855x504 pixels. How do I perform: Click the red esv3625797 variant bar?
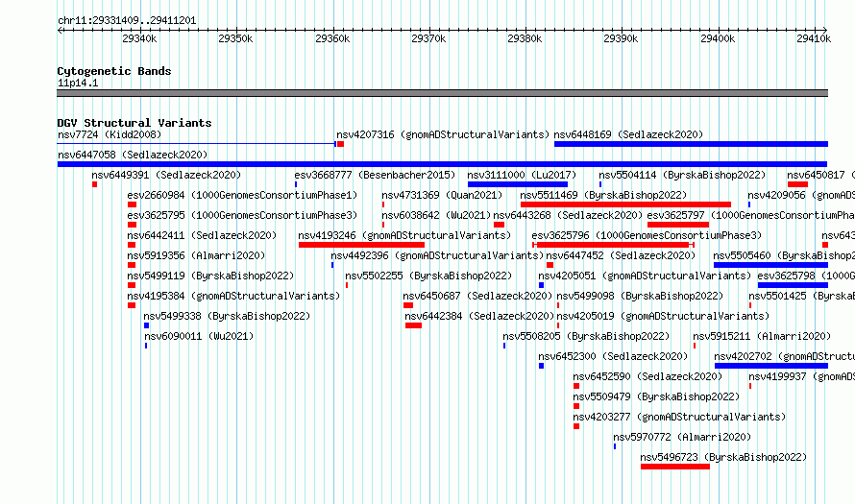tap(678, 225)
